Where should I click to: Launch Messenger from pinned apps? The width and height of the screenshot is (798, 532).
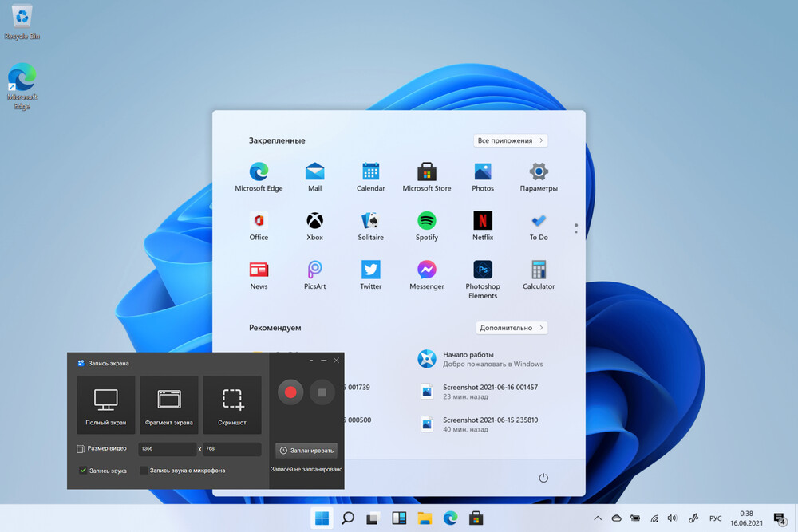pos(427,274)
